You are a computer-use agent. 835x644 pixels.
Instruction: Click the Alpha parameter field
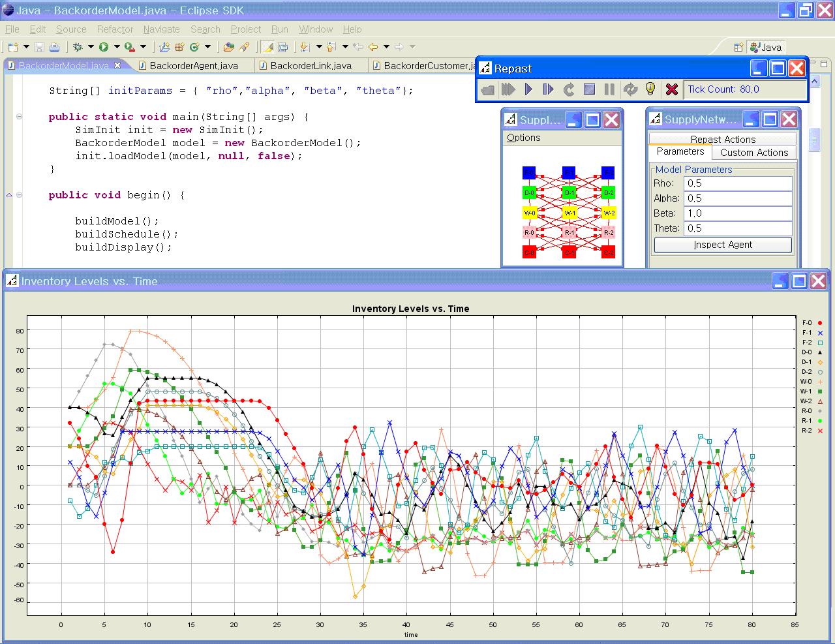click(738, 198)
